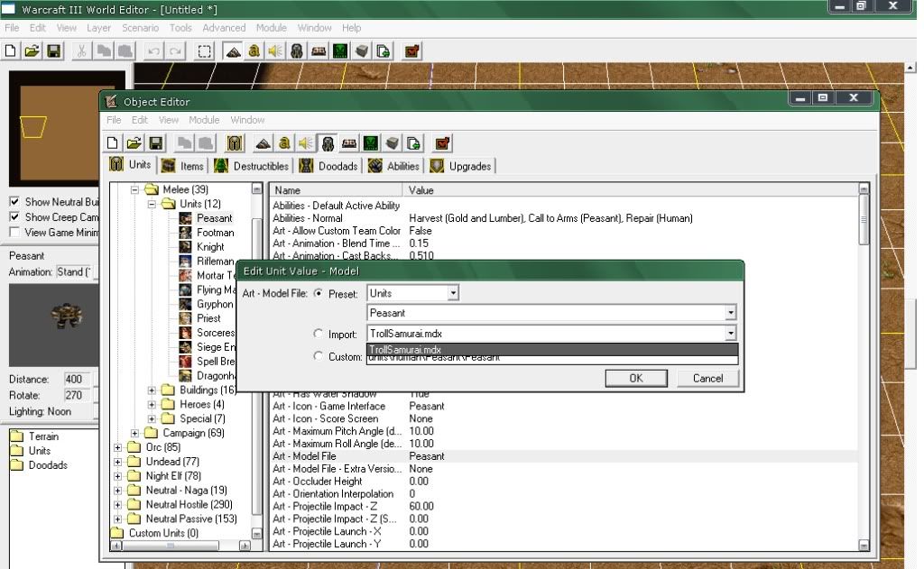Open Campaign Editor from World Editor toolbar

(x=319, y=51)
